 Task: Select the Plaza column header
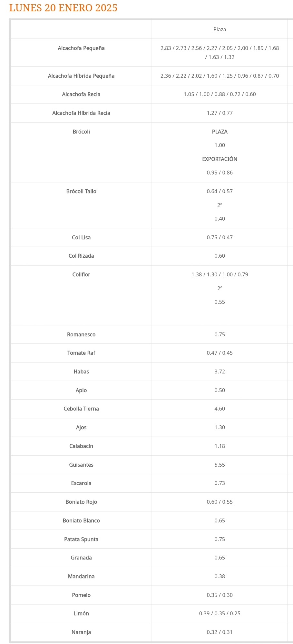point(220,29)
